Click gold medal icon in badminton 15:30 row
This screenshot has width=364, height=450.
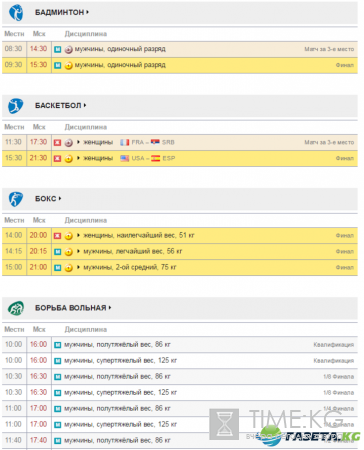(x=68, y=66)
